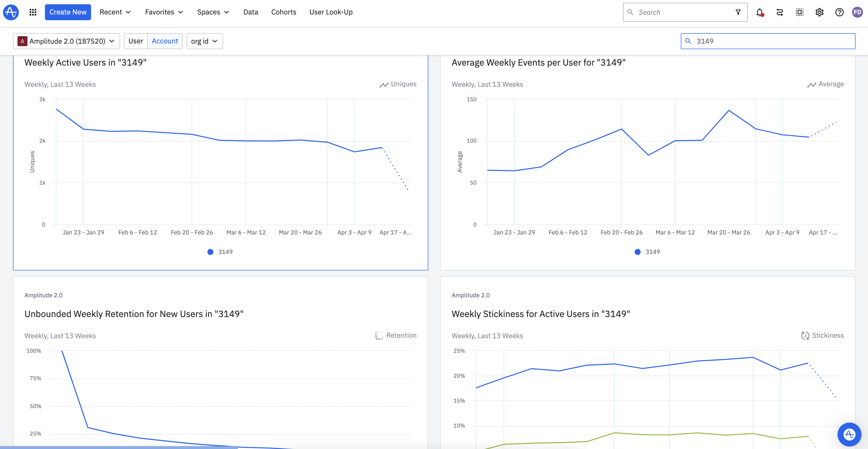Open the Amplitude 2.0 project selector
This screenshot has height=449, width=868.
click(66, 41)
